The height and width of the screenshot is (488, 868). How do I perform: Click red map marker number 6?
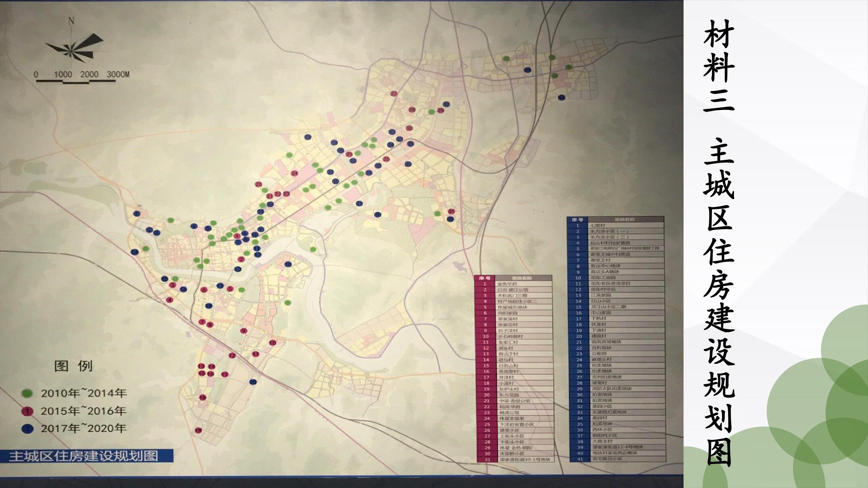[203, 289]
